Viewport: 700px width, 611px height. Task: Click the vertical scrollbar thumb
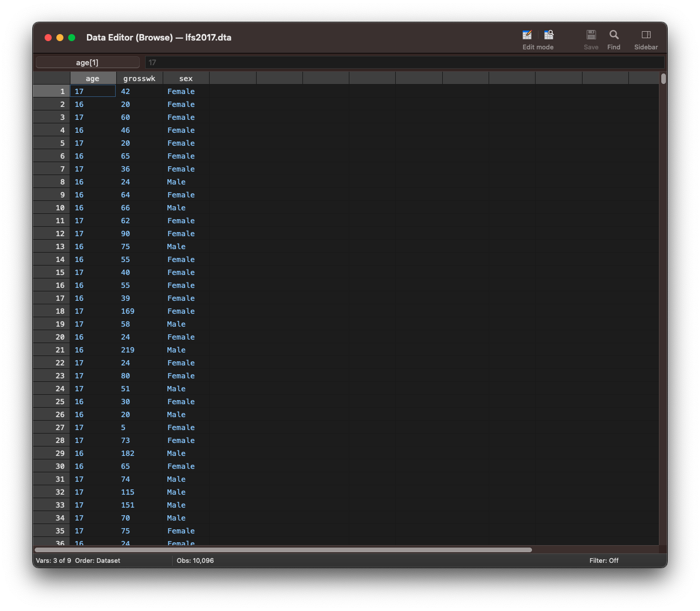pos(663,79)
